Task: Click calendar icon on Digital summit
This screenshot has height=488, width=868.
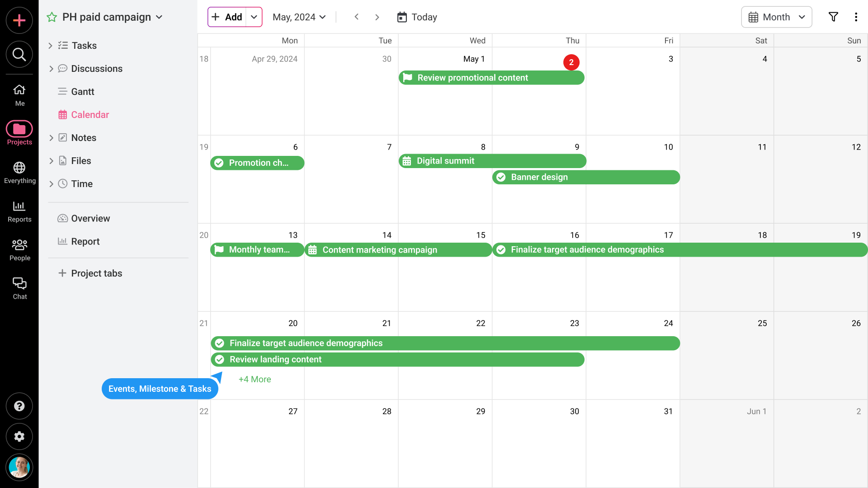Action: coord(407,161)
